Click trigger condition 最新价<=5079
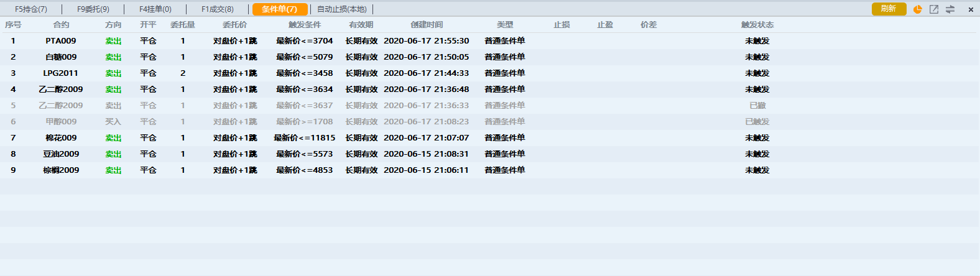Image resolution: width=980 pixels, height=276 pixels. (x=305, y=57)
